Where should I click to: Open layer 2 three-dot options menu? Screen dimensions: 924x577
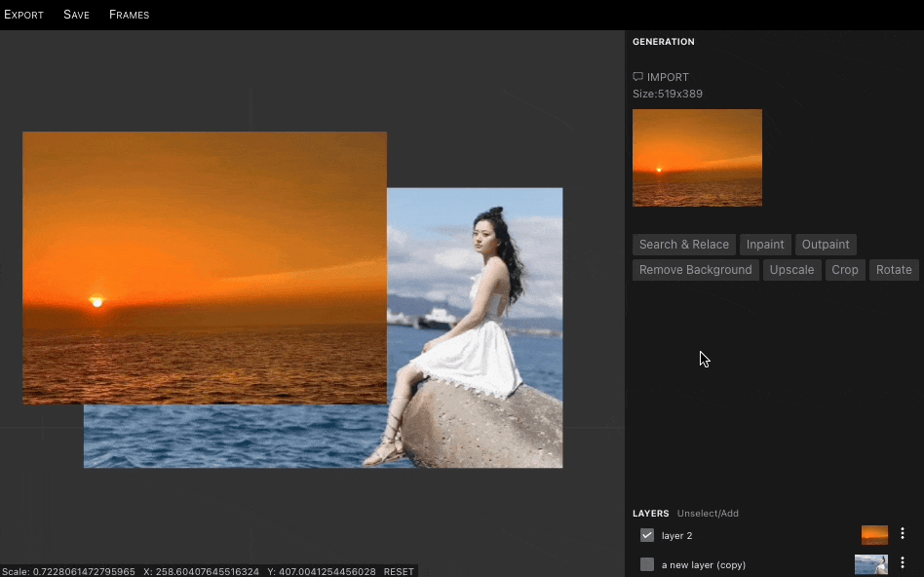pos(903,534)
